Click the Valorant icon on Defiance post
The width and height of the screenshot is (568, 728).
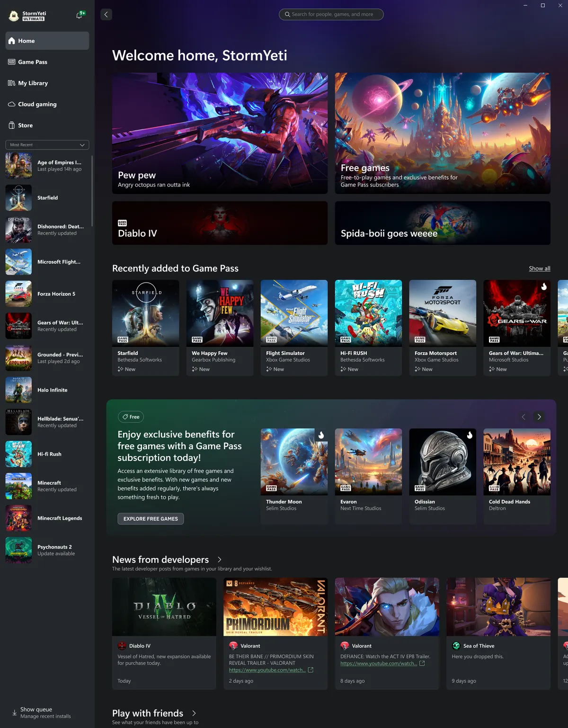(x=345, y=646)
